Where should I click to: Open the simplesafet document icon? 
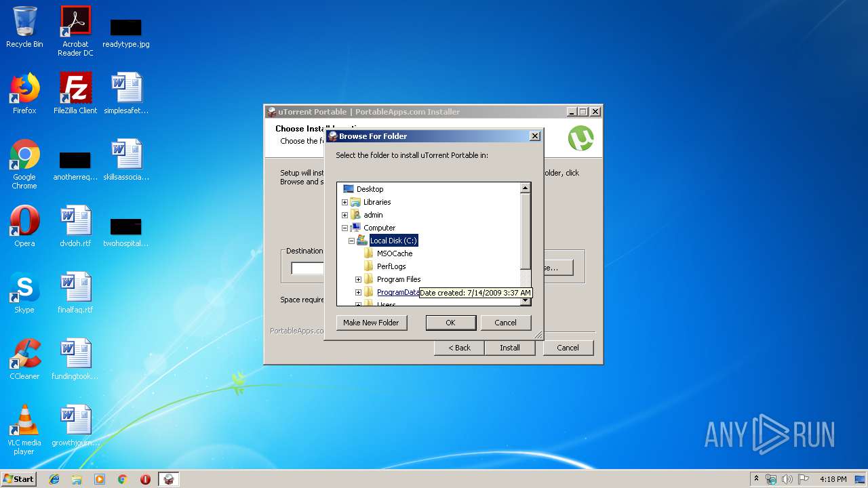click(126, 94)
